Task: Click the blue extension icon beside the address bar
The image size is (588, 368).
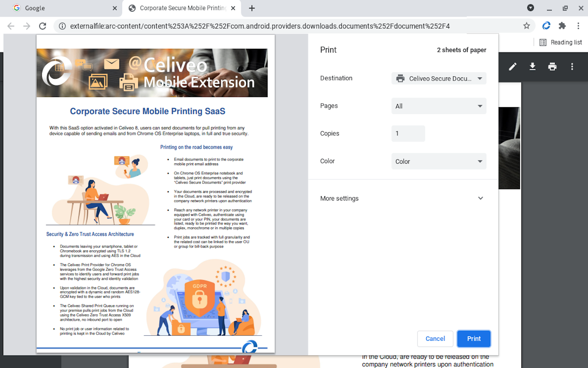Action: click(x=546, y=26)
